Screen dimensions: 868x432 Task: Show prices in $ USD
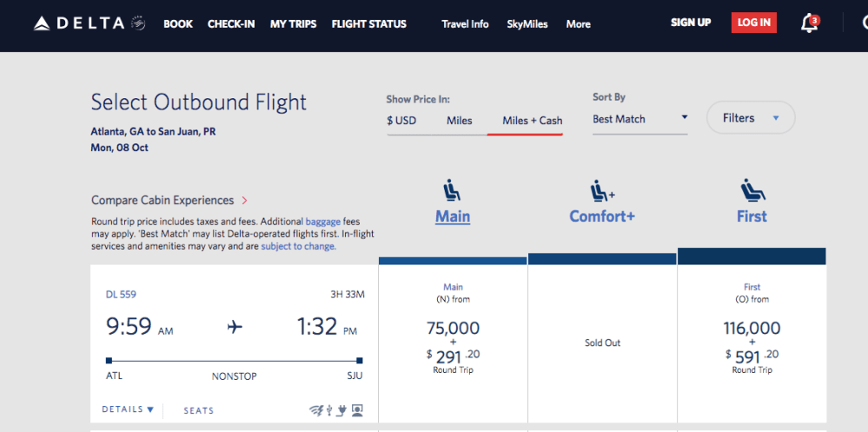(x=401, y=121)
